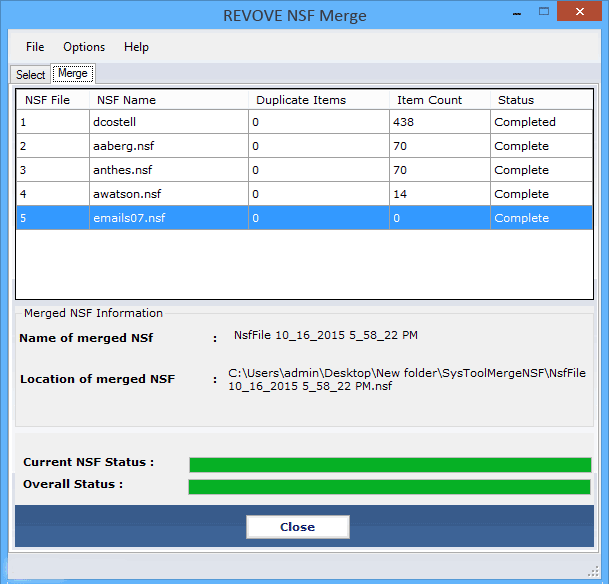Click the Duplicate Items column header

click(x=319, y=100)
